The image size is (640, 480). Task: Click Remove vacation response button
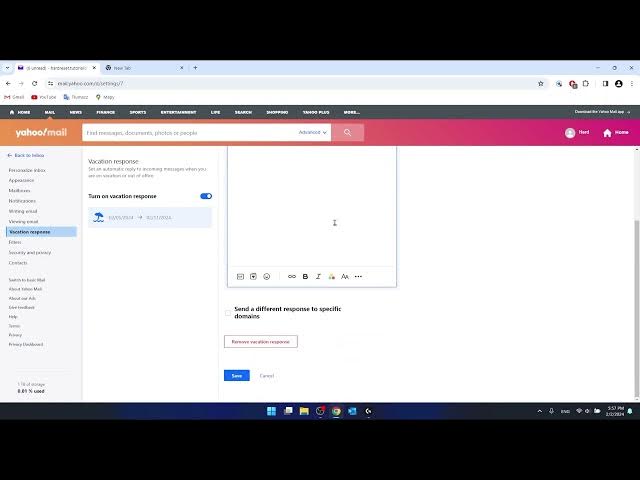(261, 342)
